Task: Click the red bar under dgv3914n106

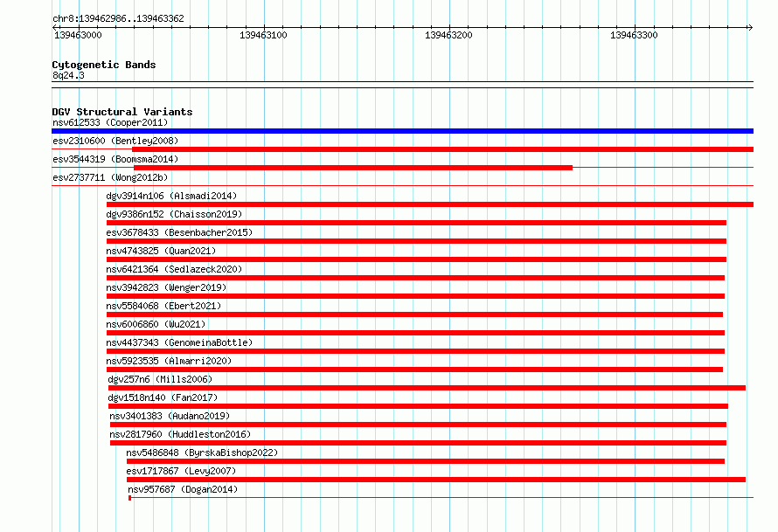Action: coord(430,204)
